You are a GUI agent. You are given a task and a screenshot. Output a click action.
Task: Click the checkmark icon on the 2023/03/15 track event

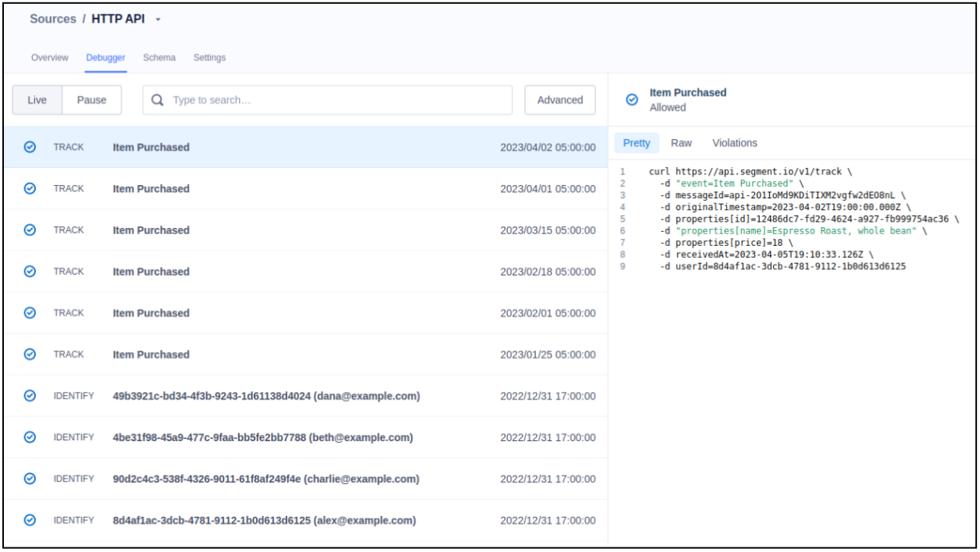pos(30,230)
